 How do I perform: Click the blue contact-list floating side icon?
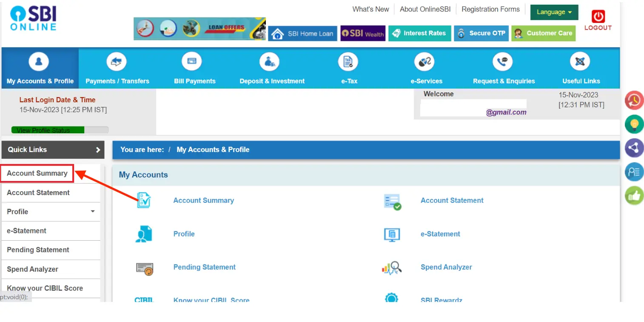(634, 172)
